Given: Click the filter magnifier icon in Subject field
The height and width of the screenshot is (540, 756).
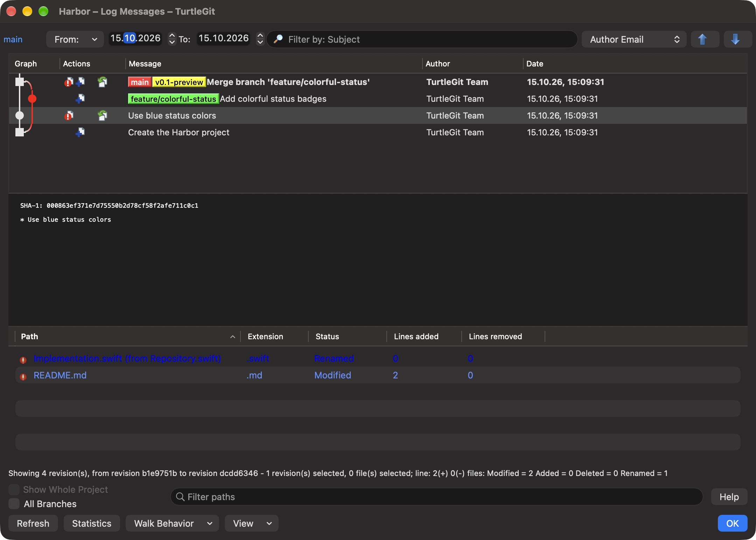Looking at the screenshot, I should pos(278,39).
